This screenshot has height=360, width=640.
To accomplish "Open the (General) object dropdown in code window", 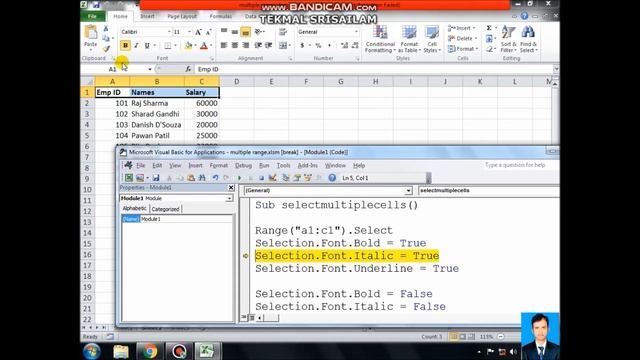I will [x=408, y=191].
